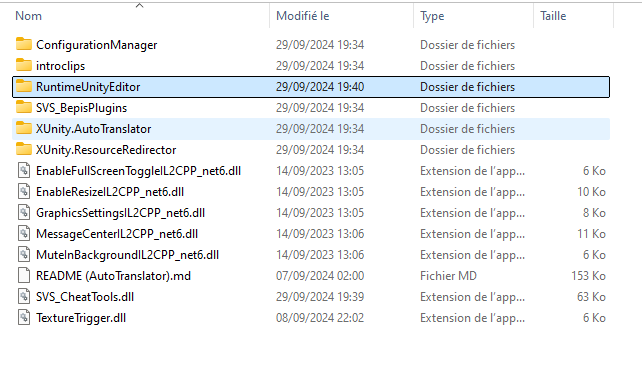Image resolution: width=642 pixels, height=388 pixels.
Task: Sort by the Taille column header
Action: [x=553, y=16]
